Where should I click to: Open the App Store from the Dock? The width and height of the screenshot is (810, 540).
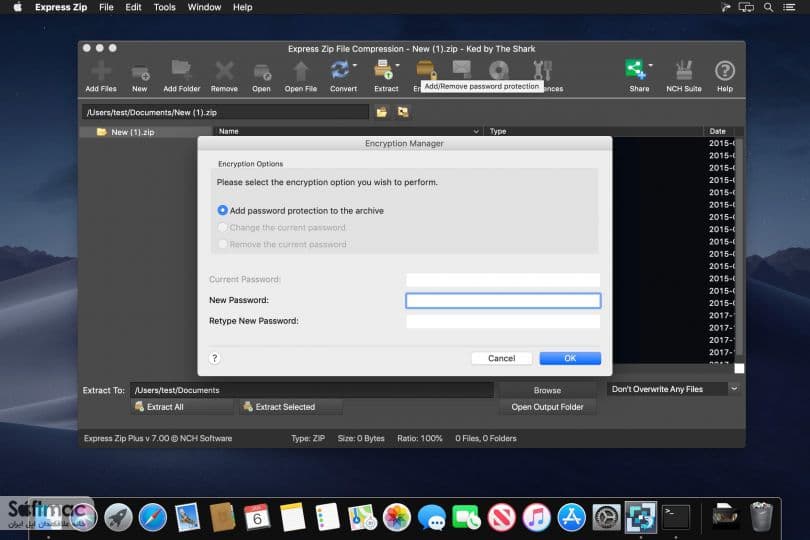(571, 517)
